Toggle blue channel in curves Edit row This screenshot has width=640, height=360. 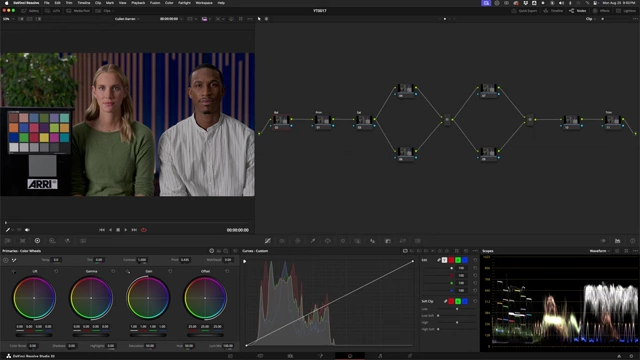click(465, 260)
